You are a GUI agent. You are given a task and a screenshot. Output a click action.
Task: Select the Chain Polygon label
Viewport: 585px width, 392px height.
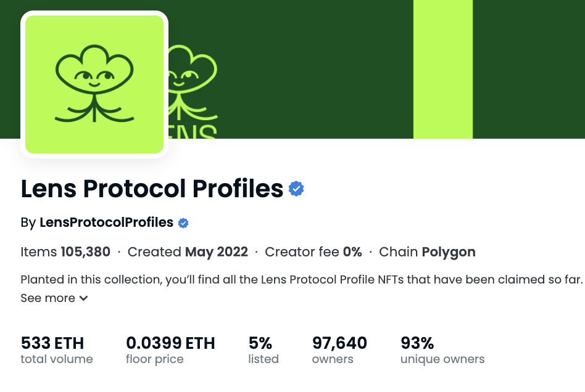[427, 252]
